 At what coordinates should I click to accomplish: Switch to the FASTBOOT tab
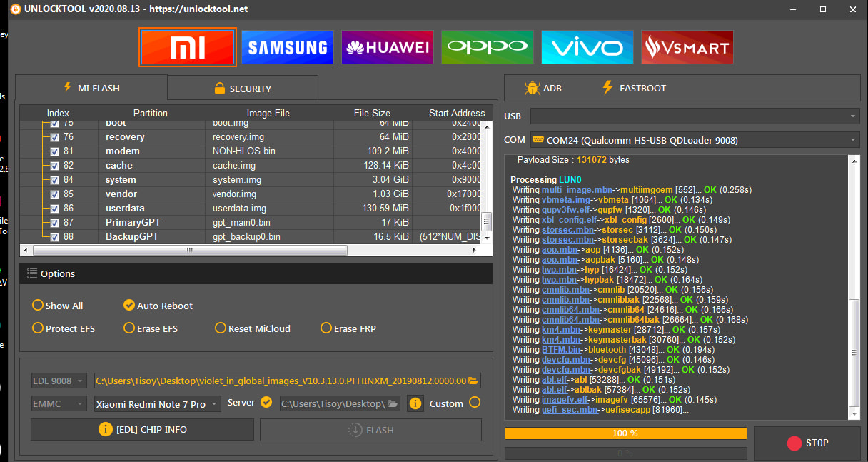[x=633, y=88]
